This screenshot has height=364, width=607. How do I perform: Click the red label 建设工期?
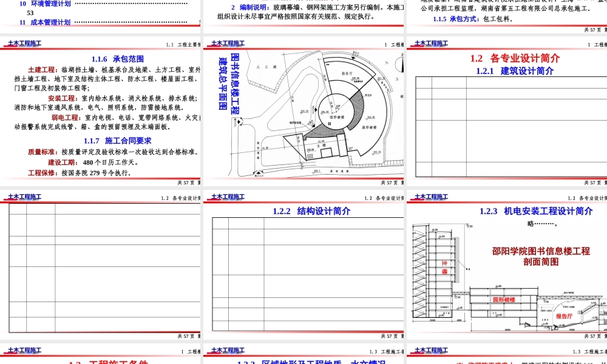[61, 163]
